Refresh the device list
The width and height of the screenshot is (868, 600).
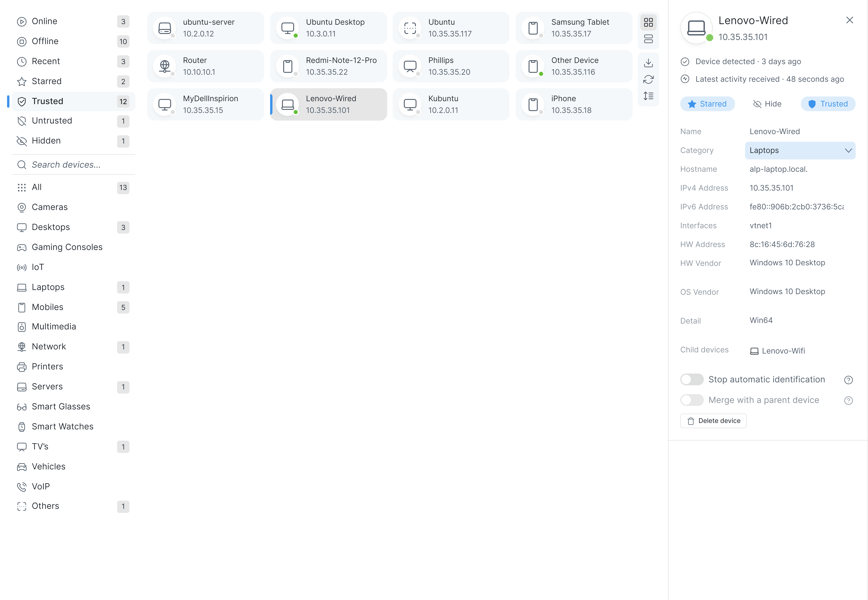pos(648,79)
